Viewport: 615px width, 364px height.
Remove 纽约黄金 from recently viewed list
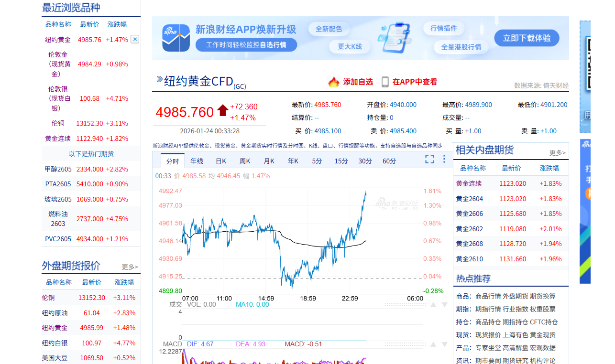point(135,39)
